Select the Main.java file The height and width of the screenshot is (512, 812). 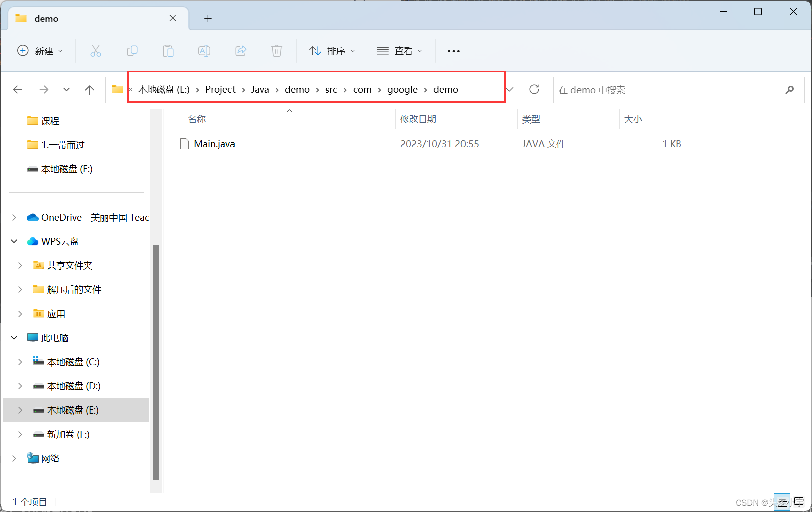[x=214, y=144]
